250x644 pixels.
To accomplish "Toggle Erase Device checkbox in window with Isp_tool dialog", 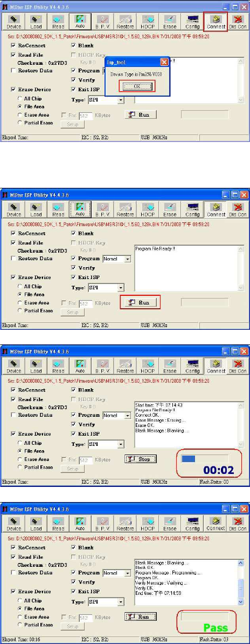I will point(14,90).
